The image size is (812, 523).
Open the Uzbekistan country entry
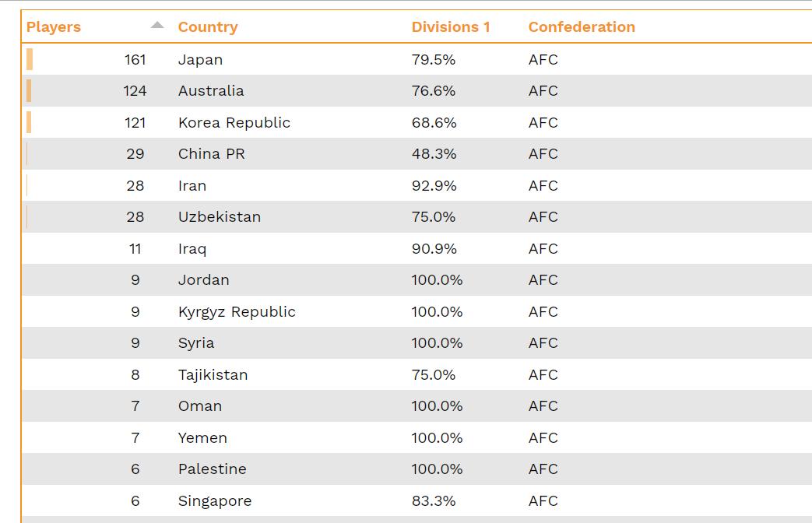[x=220, y=217]
